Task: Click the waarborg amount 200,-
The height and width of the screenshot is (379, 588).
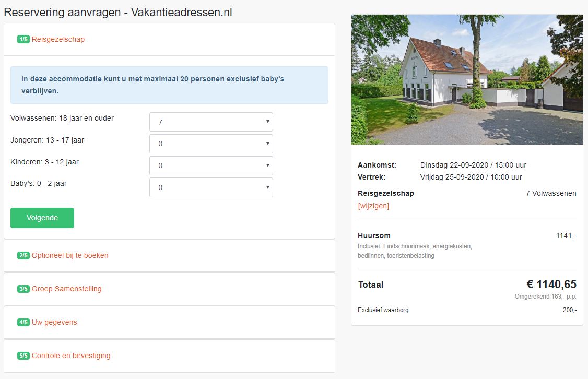Action: [570, 310]
